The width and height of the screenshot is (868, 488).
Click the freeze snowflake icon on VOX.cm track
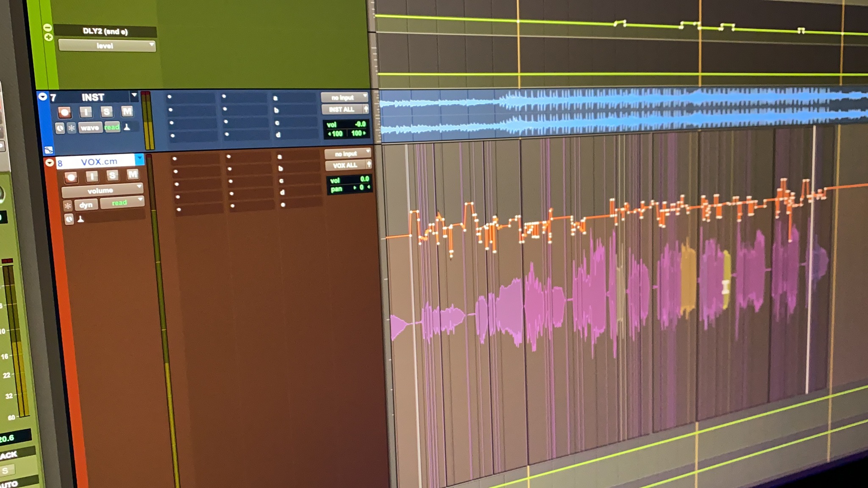[68, 206]
